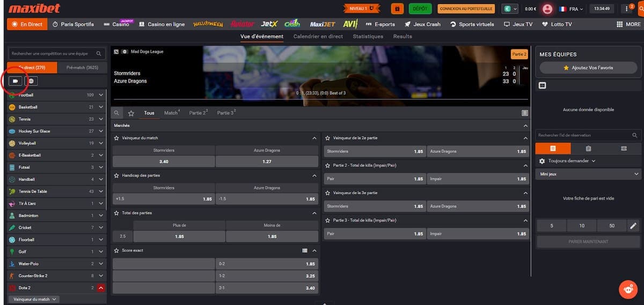Image resolution: width=644 pixels, height=305 pixels.
Task: Click the video stream filter icon
Action: (16, 81)
